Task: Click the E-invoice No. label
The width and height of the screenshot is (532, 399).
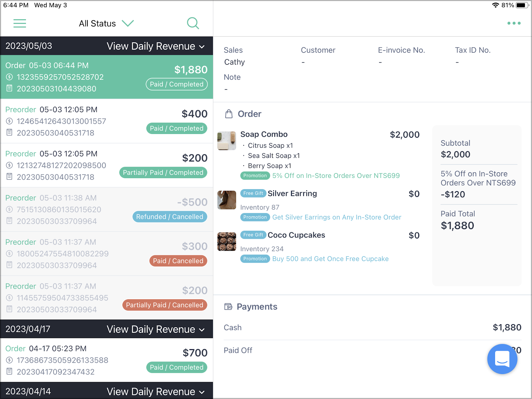Action: pyautogui.click(x=401, y=50)
